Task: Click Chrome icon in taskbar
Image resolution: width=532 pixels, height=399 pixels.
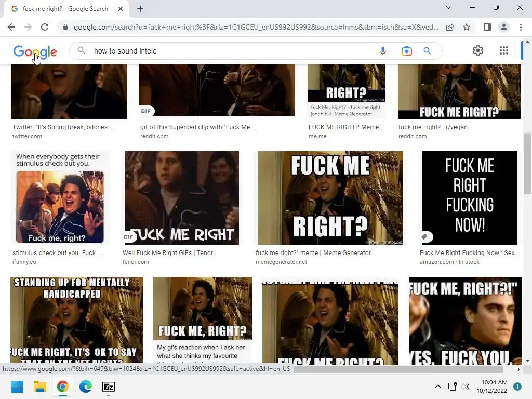Action: pyautogui.click(x=63, y=387)
